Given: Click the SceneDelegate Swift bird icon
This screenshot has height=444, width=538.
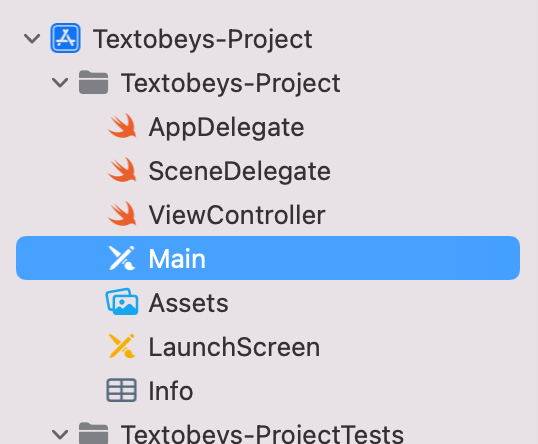Looking at the screenshot, I should click(x=122, y=170).
